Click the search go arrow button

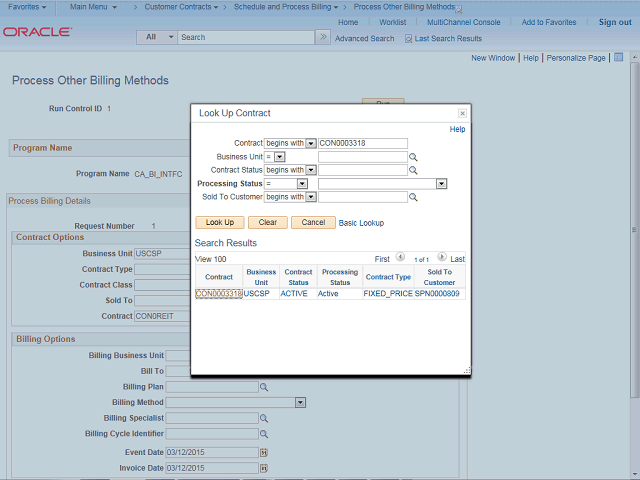[322, 37]
